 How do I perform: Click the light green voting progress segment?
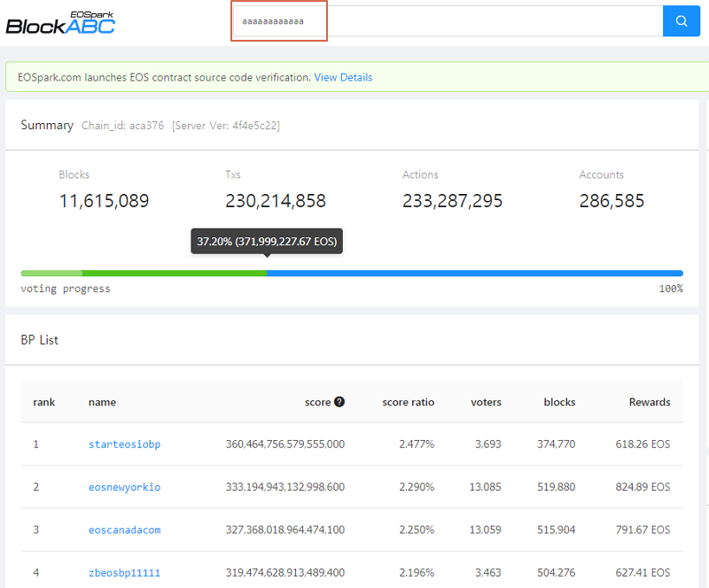pyautogui.click(x=51, y=274)
